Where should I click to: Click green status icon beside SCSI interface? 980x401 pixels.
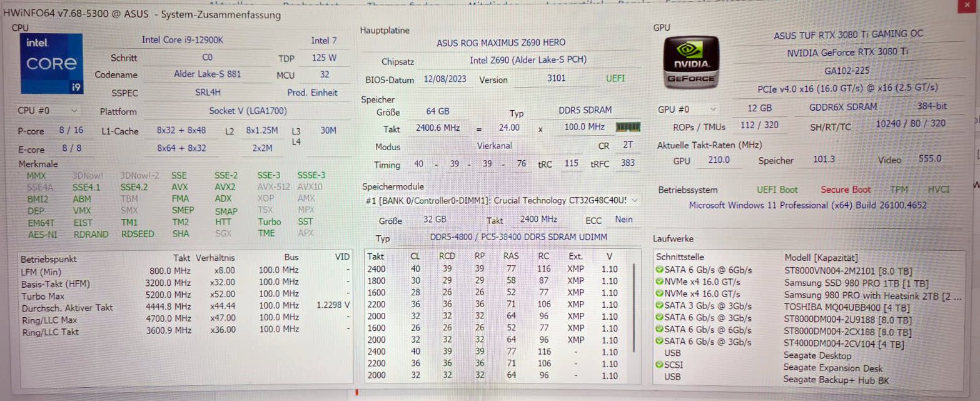pyautogui.click(x=659, y=365)
